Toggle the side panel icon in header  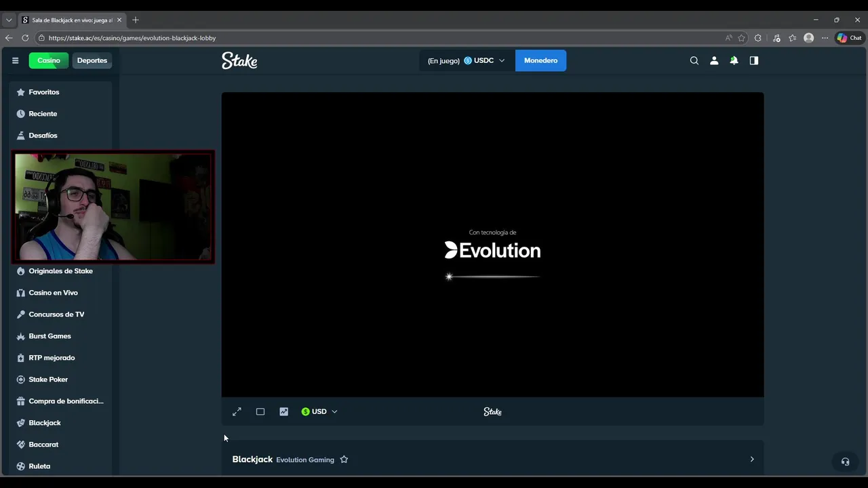click(x=753, y=60)
